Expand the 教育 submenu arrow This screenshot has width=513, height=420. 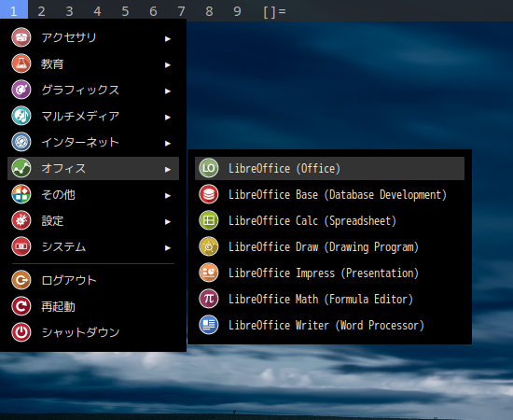click(x=168, y=65)
